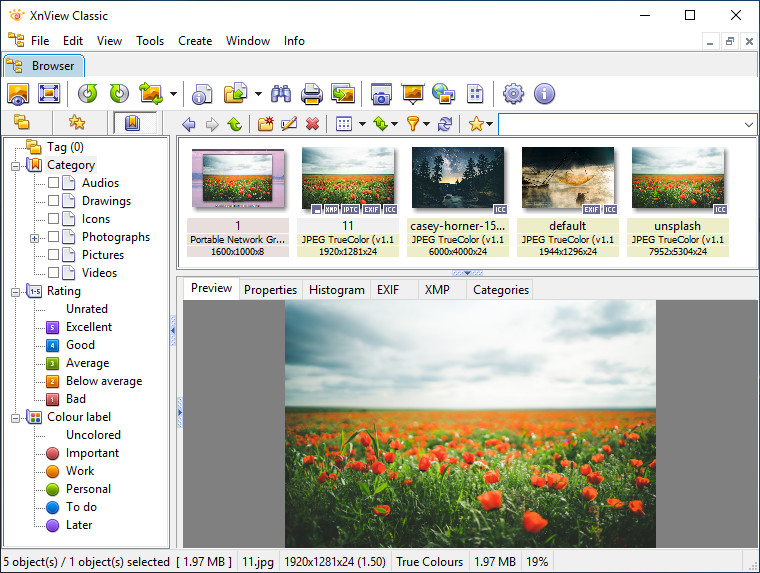Switch to the EXIF tab
This screenshot has width=760, height=573.
coord(388,290)
